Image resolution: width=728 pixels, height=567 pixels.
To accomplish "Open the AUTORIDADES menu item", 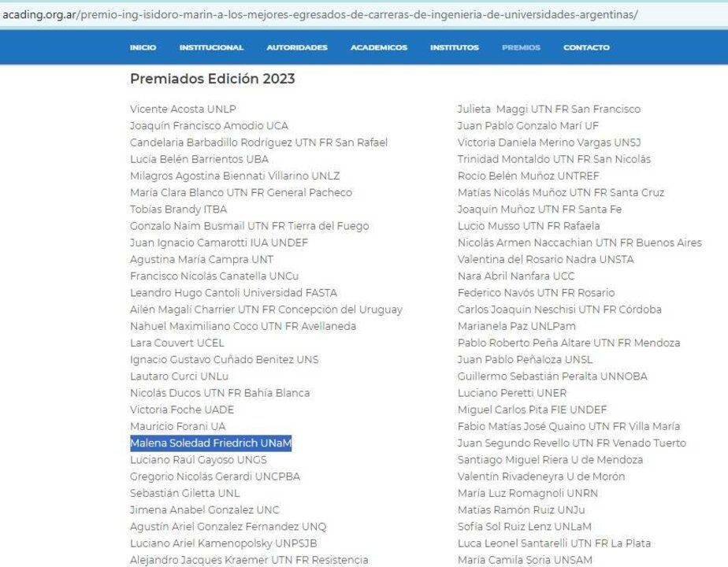I will pyautogui.click(x=297, y=47).
